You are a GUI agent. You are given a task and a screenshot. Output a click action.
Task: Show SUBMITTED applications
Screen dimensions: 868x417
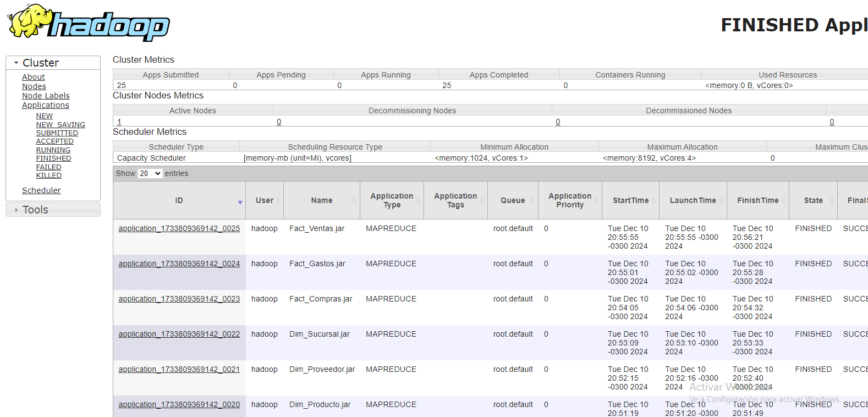(57, 133)
